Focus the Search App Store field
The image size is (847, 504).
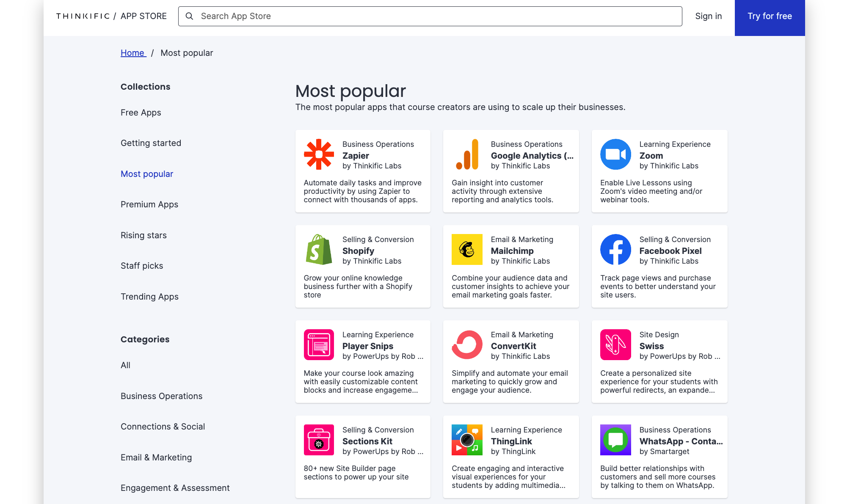[x=430, y=16]
